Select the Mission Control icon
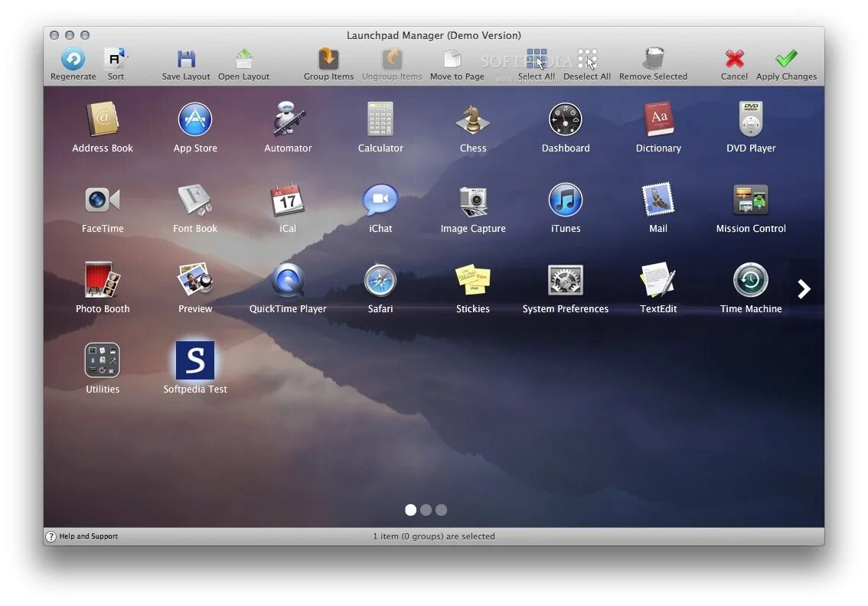Image resolution: width=868 pixels, height=606 pixels. [751, 199]
